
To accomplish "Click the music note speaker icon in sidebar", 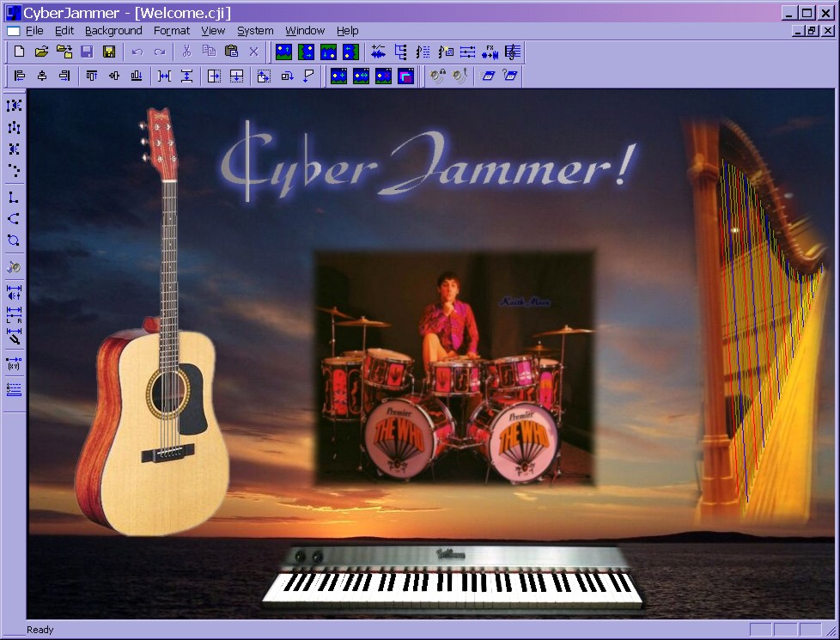I will point(14,267).
